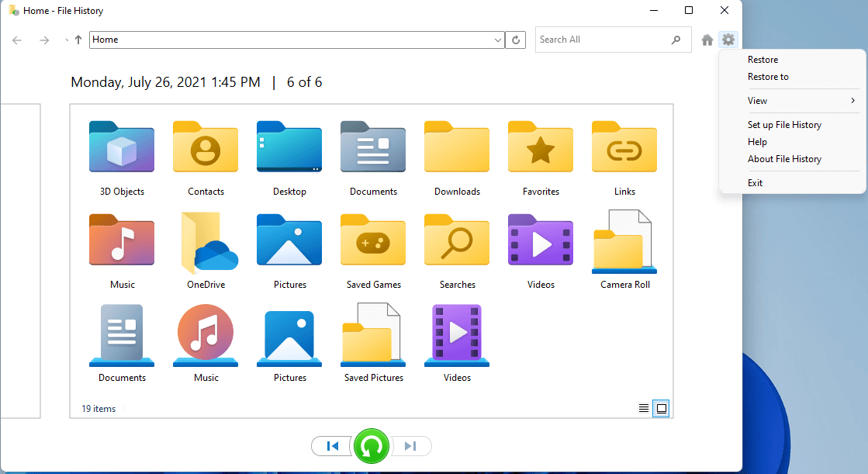Viewport: 868px width, 474px height.
Task: Select the Music folder in second row
Action: 122,251
